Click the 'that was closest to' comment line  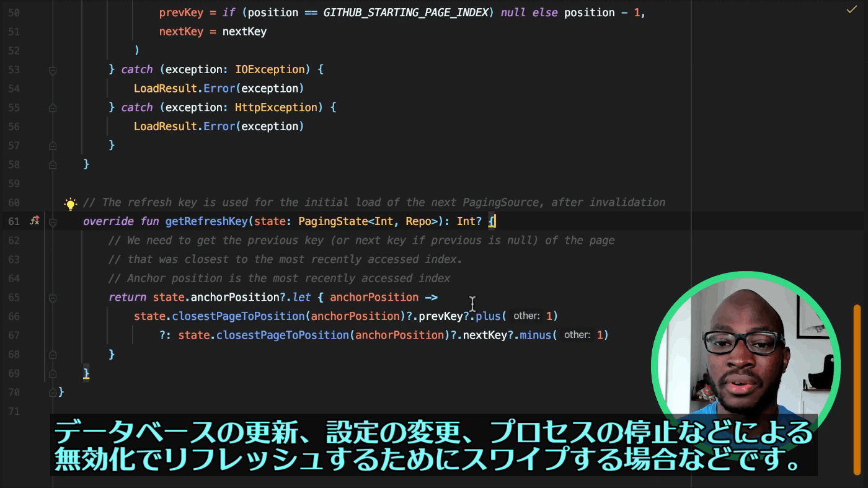(x=285, y=259)
